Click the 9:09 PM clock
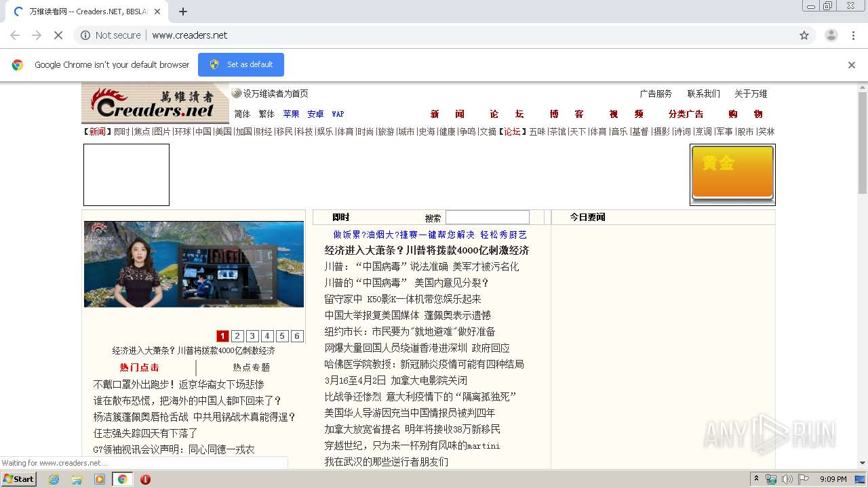This screenshot has width=868, height=488. tap(833, 479)
